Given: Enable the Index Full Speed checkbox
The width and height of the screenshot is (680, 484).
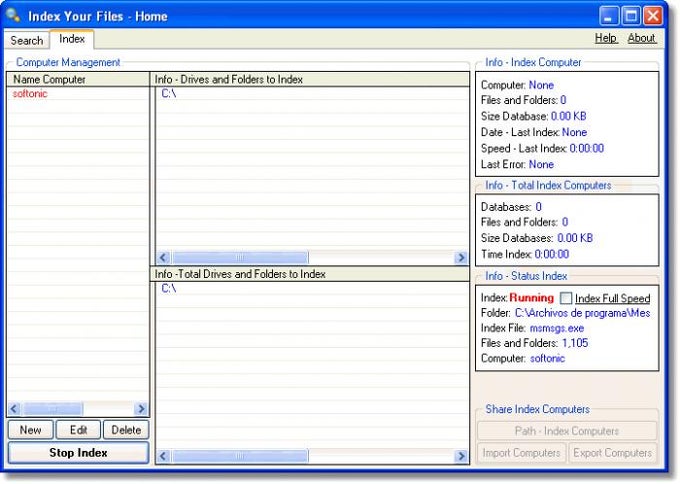Looking at the screenshot, I should (x=566, y=298).
